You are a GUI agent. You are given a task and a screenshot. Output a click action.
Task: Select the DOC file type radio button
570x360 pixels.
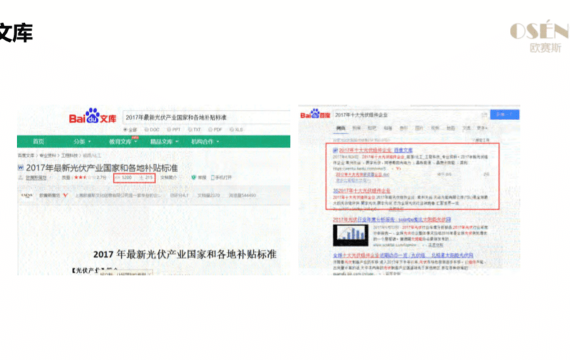147,129
